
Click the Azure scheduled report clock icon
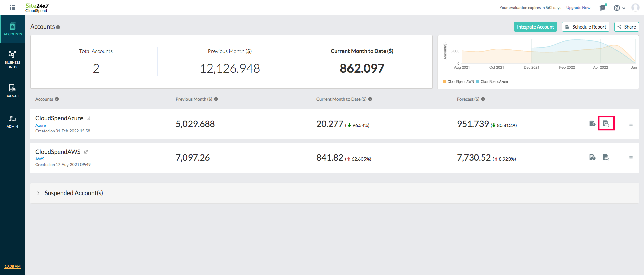click(x=592, y=124)
